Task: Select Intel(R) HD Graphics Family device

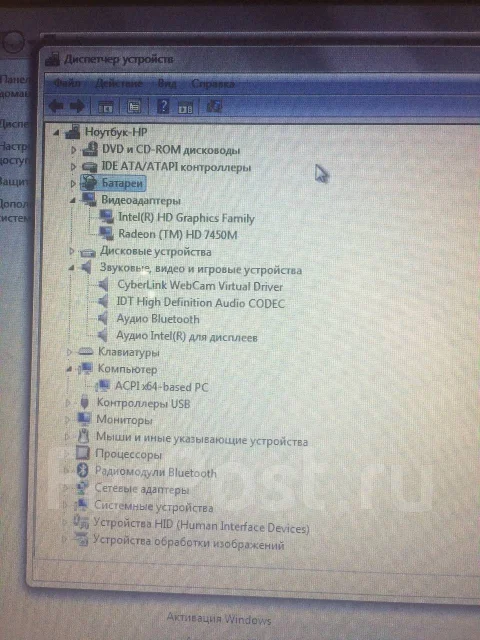Action: tap(186, 218)
